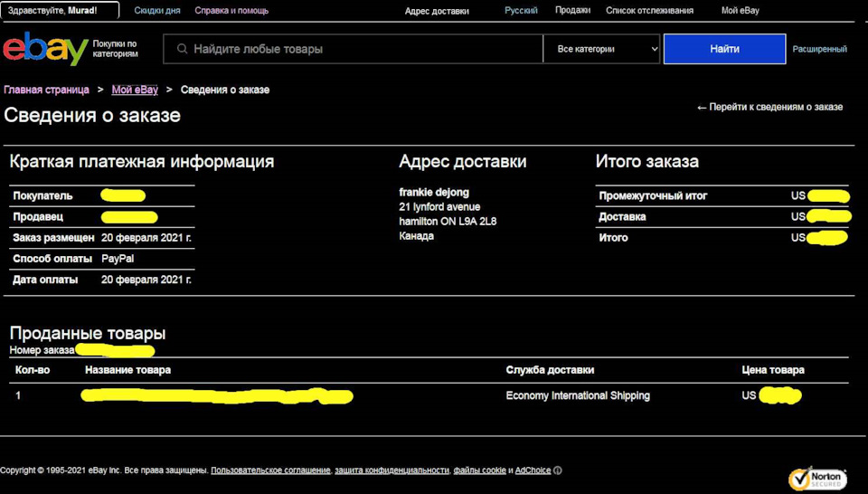Open the 'Продажи' menu item

[572, 11]
